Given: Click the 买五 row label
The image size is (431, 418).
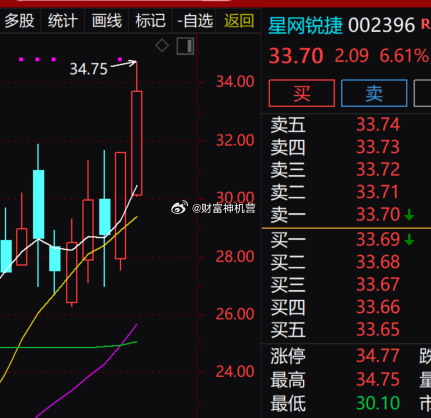Looking at the screenshot, I should (x=288, y=330).
